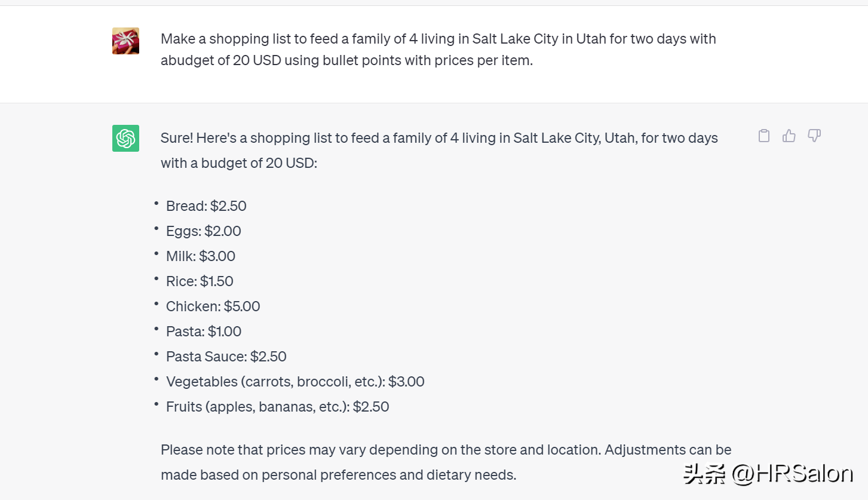Click the Vegetables (carrots, broccoli) list item
The image size is (868, 500).
coord(295,382)
